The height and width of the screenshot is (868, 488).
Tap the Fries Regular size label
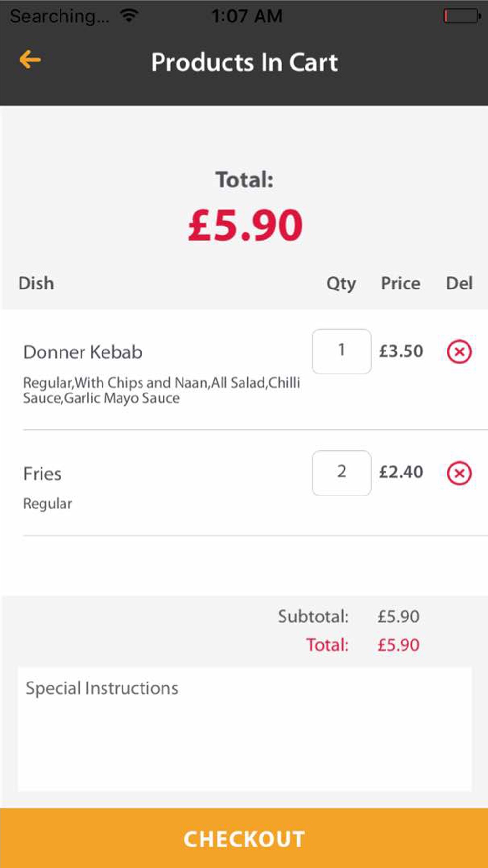pos(48,503)
